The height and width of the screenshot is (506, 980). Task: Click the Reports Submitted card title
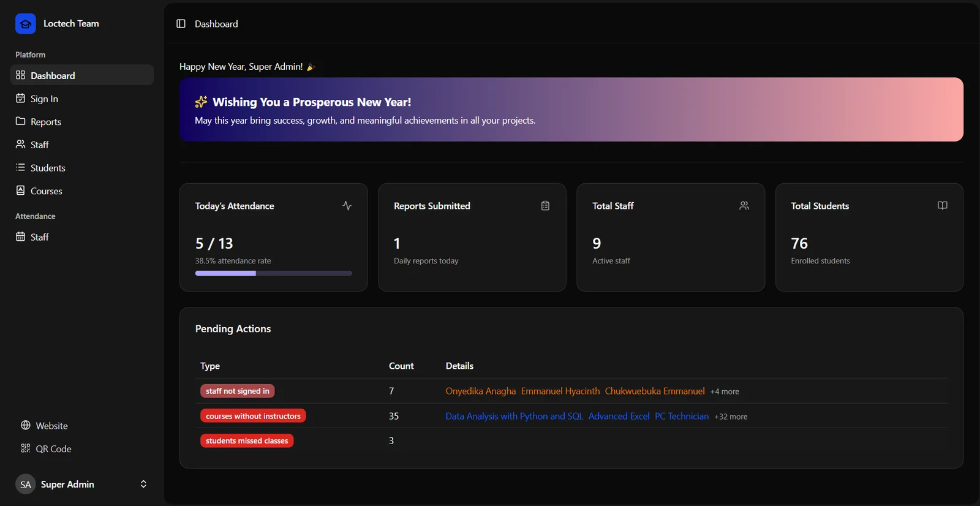(432, 206)
